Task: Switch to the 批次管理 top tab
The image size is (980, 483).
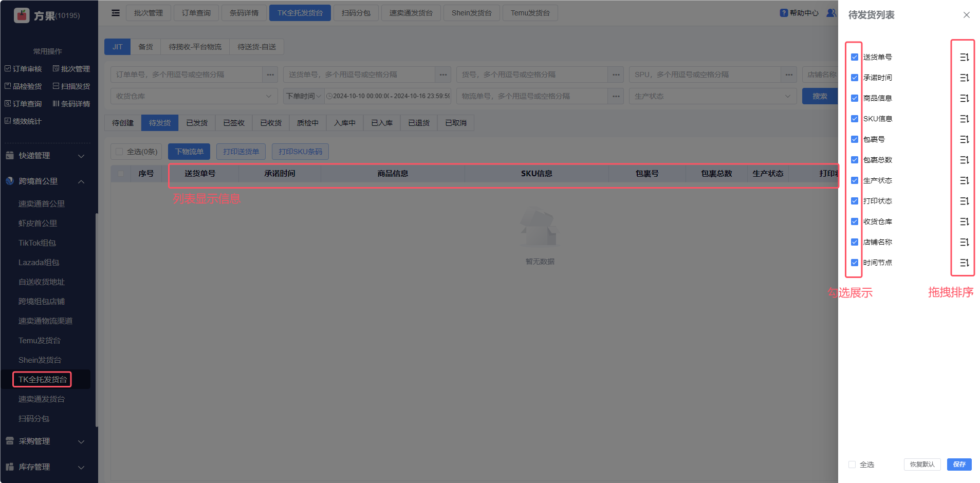Action: tap(149, 13)
